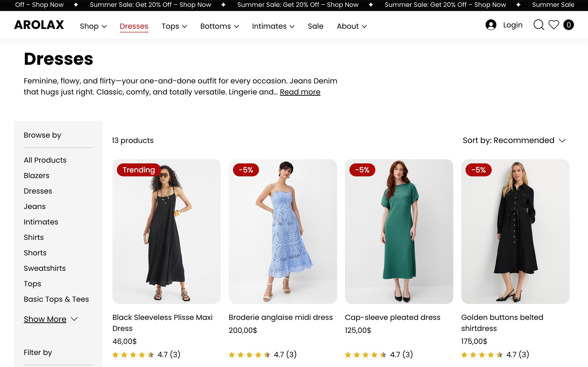Screen dimensions: 588x367
Task: Open Cap-sleeve pleated dress image
Action: tap(399, 232)
